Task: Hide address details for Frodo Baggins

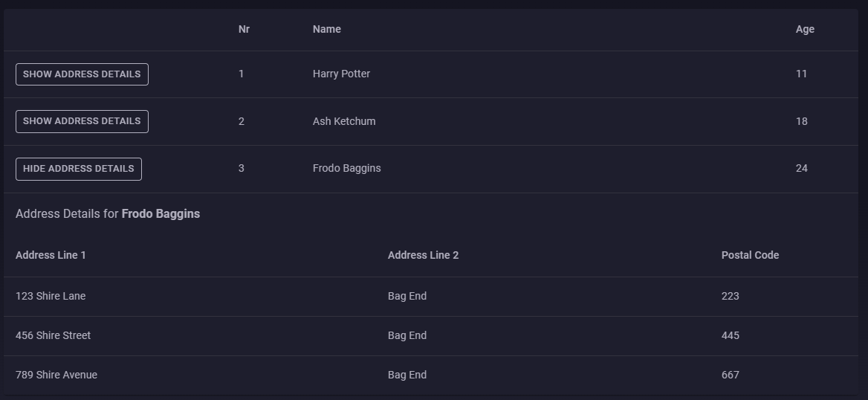Action: tap(79, 169)
